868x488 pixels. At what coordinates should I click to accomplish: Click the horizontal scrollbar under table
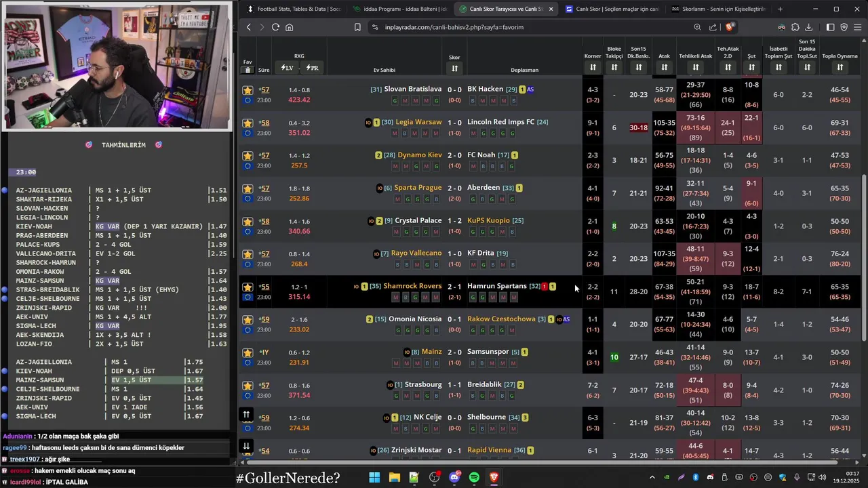point(542,463)
